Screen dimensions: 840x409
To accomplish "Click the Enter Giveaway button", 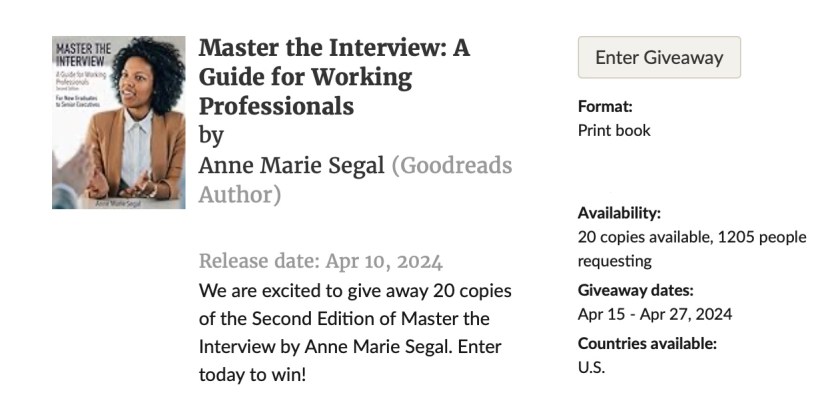I will (x=659, y=57).
